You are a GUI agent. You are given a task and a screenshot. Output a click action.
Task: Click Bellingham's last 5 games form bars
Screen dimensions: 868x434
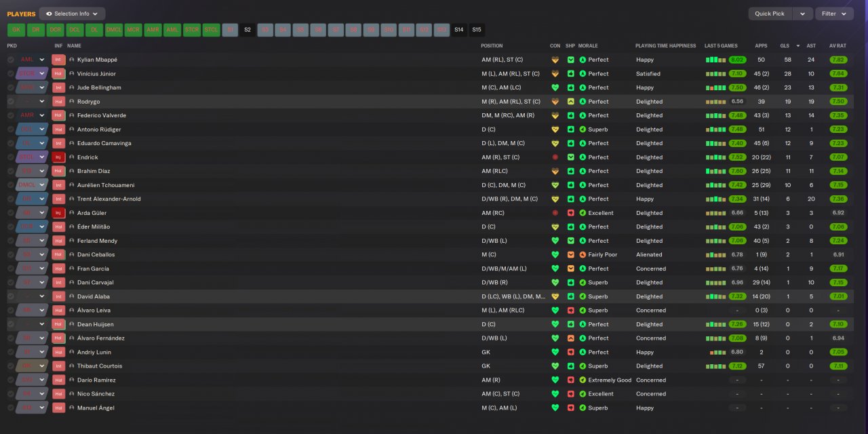pyautogui.click(x=716, y=87)
